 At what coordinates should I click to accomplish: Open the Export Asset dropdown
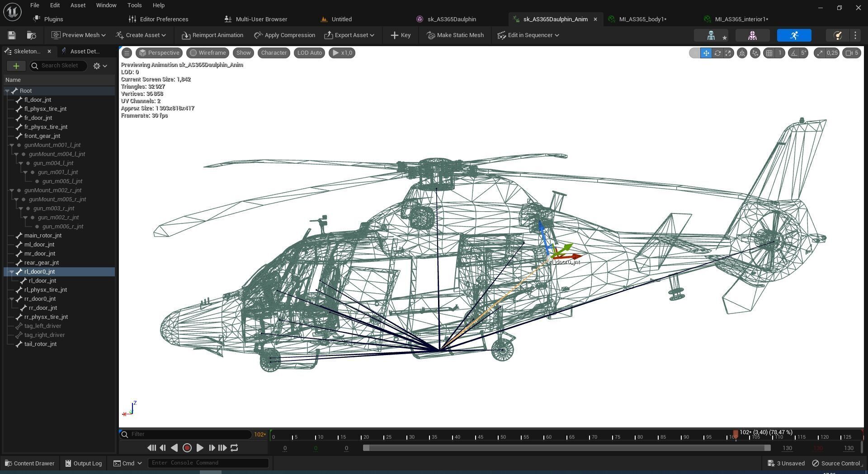(349, 35)
